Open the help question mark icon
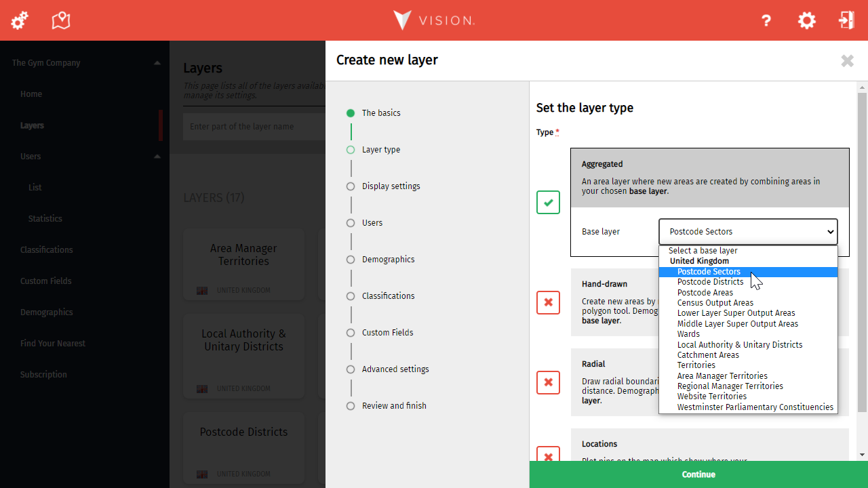Viewport: 868px width, 488px height. [x=766, y=20]
